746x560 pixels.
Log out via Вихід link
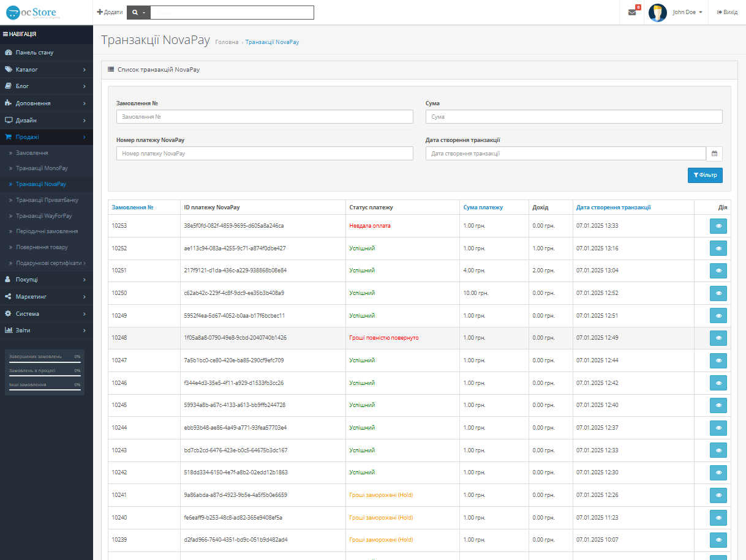click(x=727, y=12)
